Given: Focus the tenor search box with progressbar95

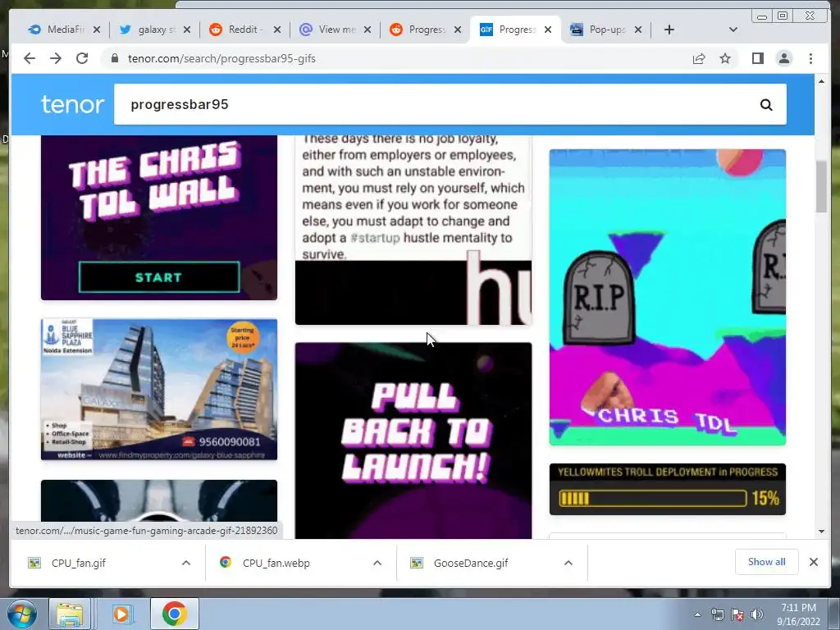Looking at the screenshot, I should coord(450,104).
